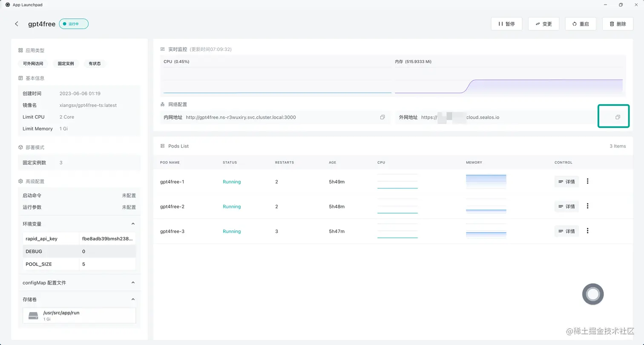Click the storage disk icon for /usr/src/app/run
The image size is (644, 345).
point(33,316)
